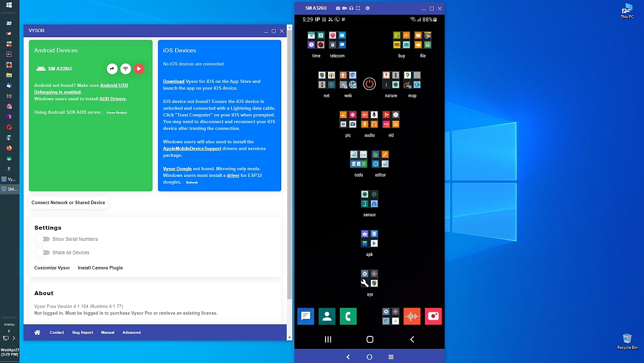The width and height of the screenshot is (644, 363).
Task: Open Android USB Debugging is enabled link
Action: pos(81,89)
